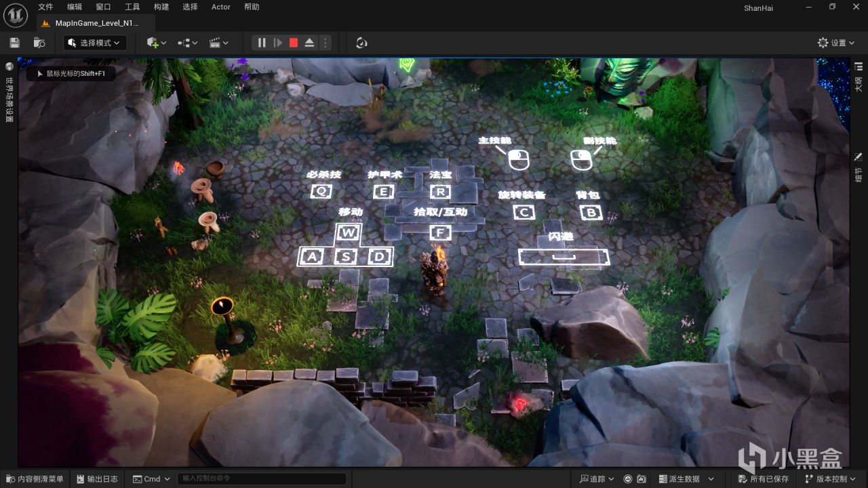Click the trace snapshot camera icon
The width and height of the screenshot is (868, 488).
(x=642, y=479)
